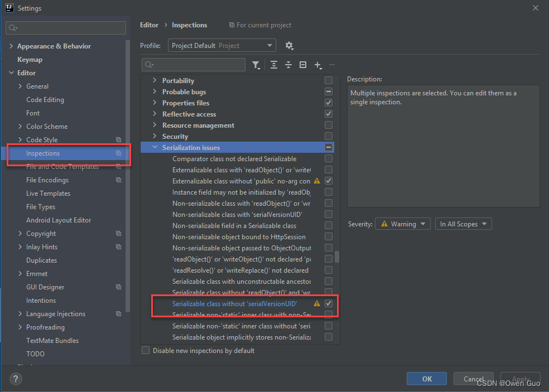
Task: Click search magnifier in inspections filter box
Action: (149, 65)
